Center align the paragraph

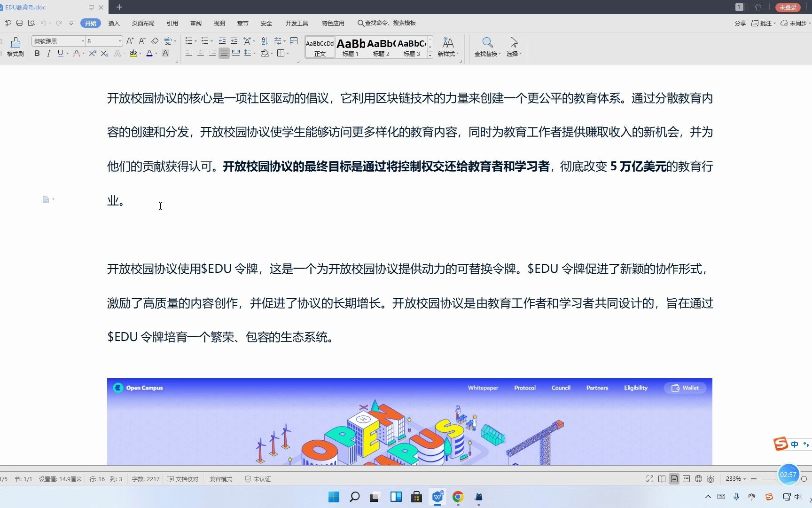tap(201, 53)
